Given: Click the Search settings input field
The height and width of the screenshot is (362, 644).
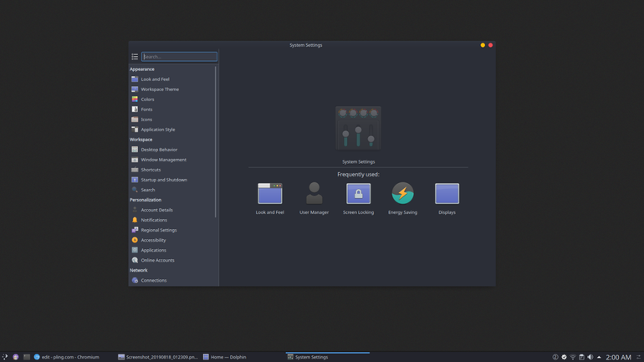Looking at the screenshot, I should tap(180, 57).
